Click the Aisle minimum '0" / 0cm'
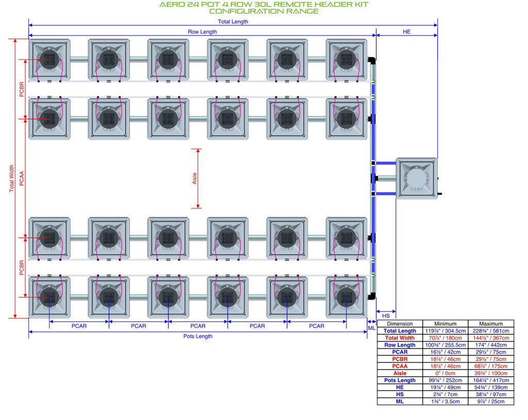Screen dimensions: 528x420 click(x=445, y=373)
